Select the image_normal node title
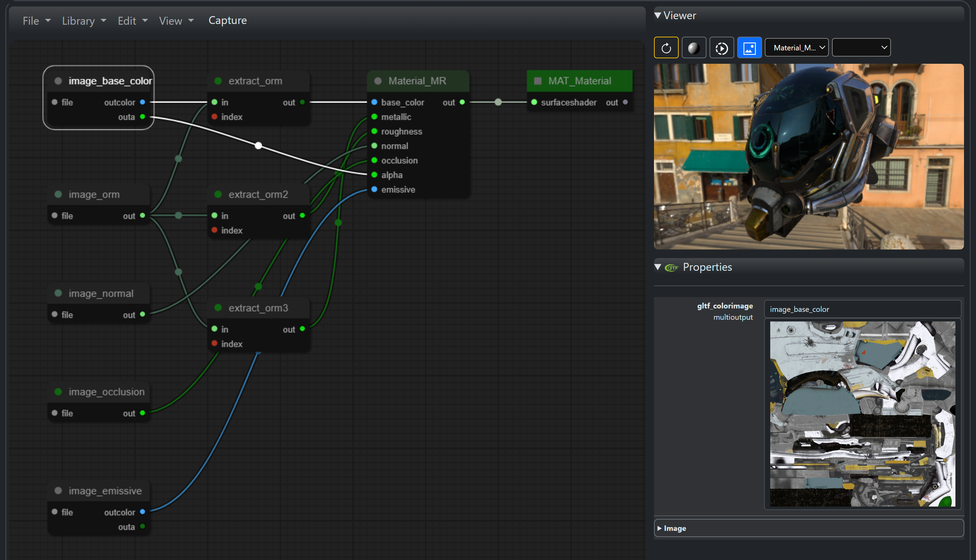 click(x=101, y=293)
